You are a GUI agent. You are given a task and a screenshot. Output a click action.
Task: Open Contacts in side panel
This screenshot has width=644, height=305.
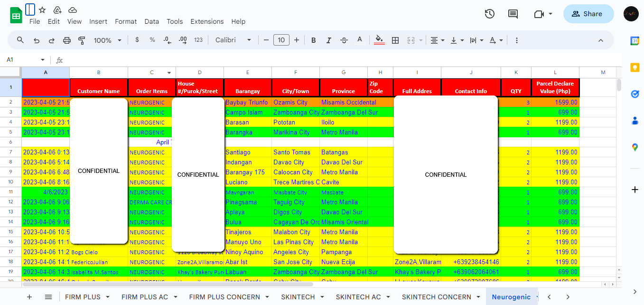tap(635, 121)
